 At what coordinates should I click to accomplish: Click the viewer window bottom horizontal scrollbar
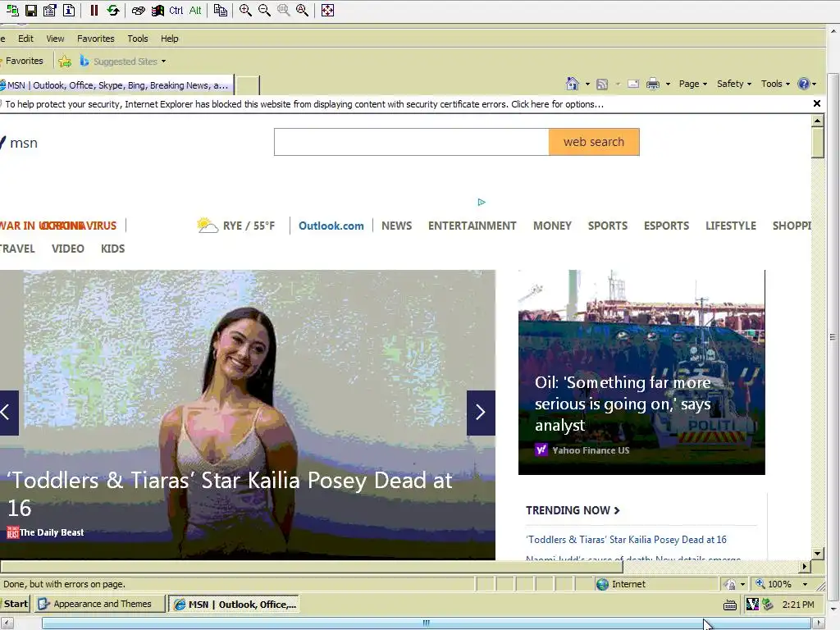pyautogui.click(x=426, y=623)
